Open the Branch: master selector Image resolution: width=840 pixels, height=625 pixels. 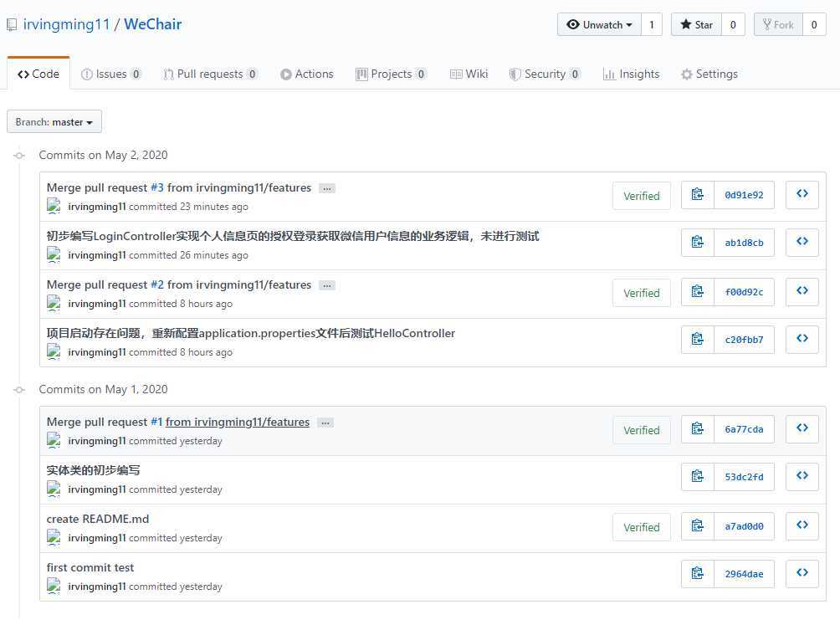pos(54,122)
